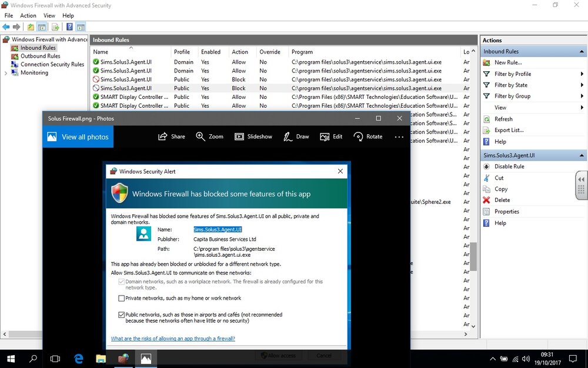Collapse Sims.Solus3.Agent.UI actions section
588x368 pixels.
582,155
